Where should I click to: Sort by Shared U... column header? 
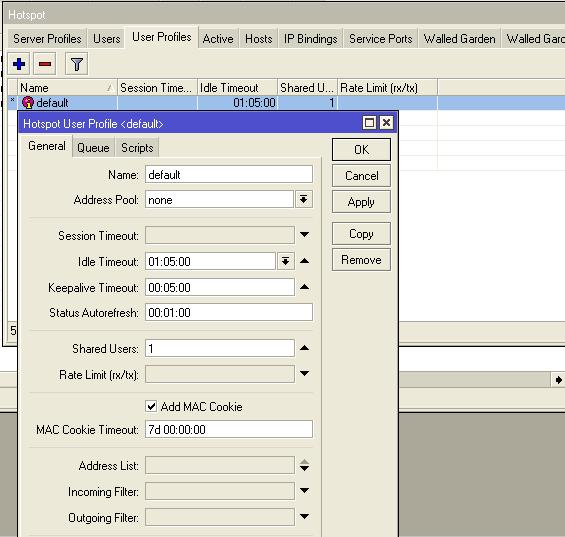(307, 88)
